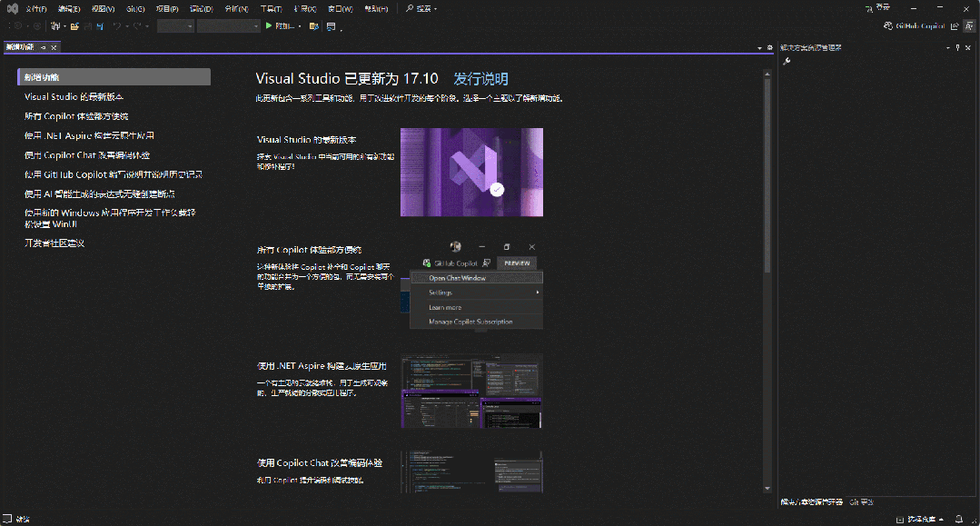Click the status bar ready icon at bottom left
Screen dimensions: 980x526
(x=7, y=519)
